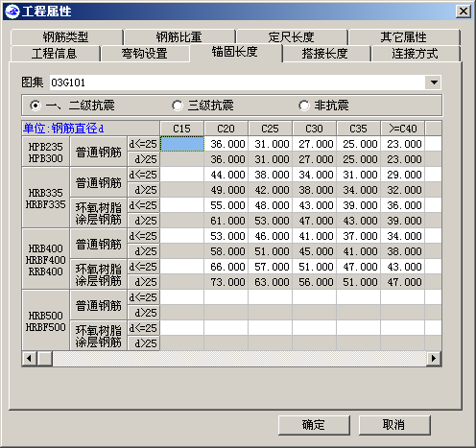Screen dimensions: 476x448
Task: Open the 图集 dropdown arrow
Action: tap(434, 83)
